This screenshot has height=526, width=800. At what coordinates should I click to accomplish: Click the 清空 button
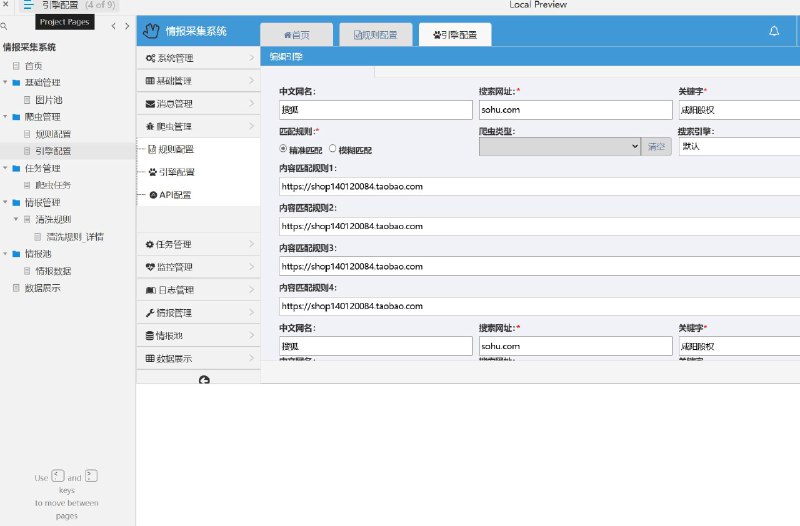tap(656, 146)
